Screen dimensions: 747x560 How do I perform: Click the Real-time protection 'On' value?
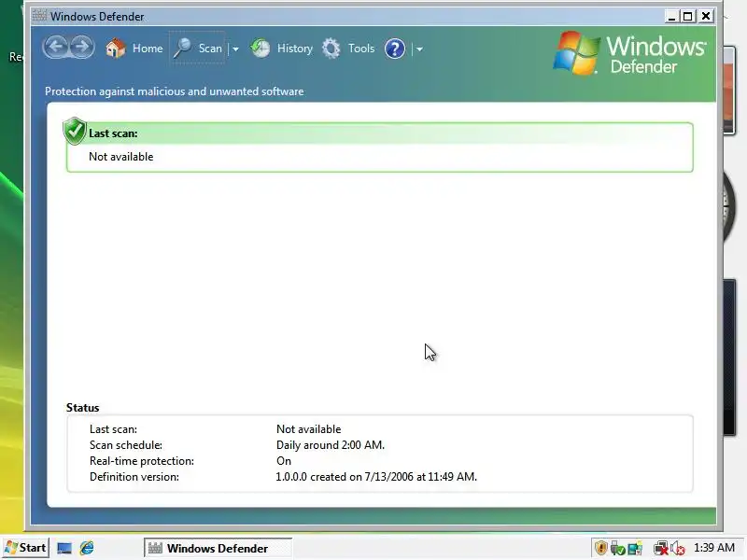click(284, 461)
